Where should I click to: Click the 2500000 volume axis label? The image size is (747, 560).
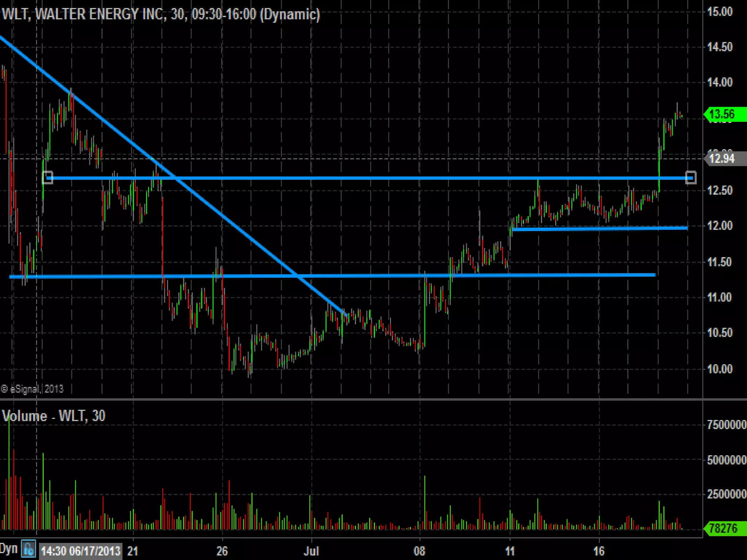tap(726, 494)
